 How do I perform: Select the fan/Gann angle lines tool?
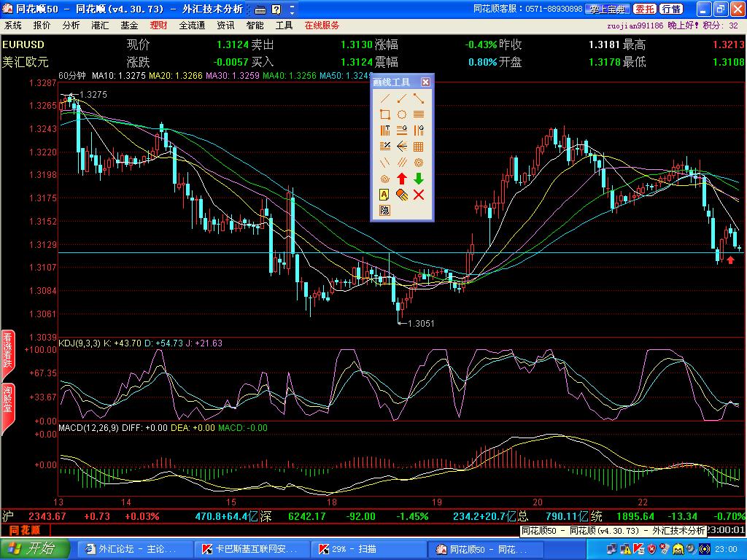(402, 146)
